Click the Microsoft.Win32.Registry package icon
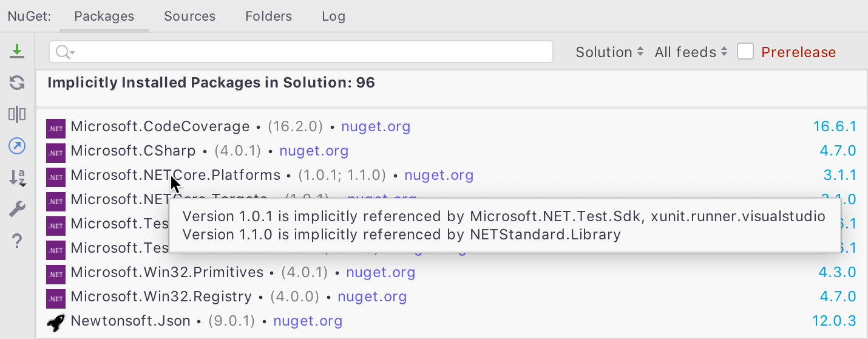The image size is (868, 339). (56, 298)
